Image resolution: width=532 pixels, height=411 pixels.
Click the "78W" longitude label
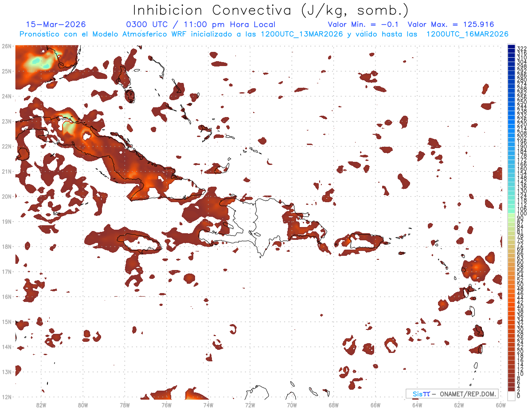pos(125,405)
